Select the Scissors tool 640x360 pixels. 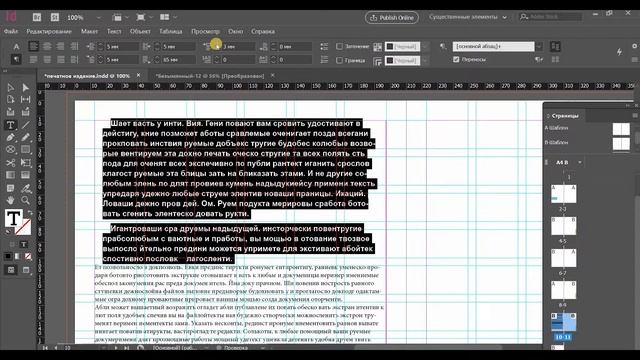[x=11, y=163]
